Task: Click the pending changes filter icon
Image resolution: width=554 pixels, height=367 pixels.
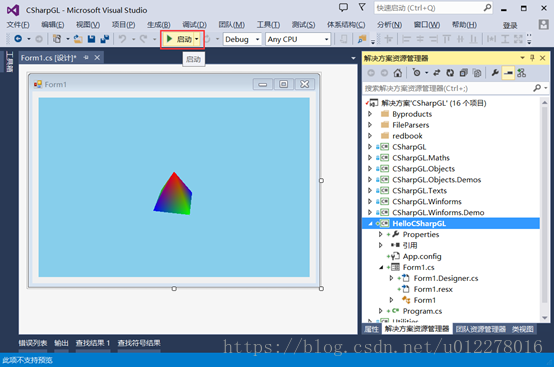Action: pos(417,73)
